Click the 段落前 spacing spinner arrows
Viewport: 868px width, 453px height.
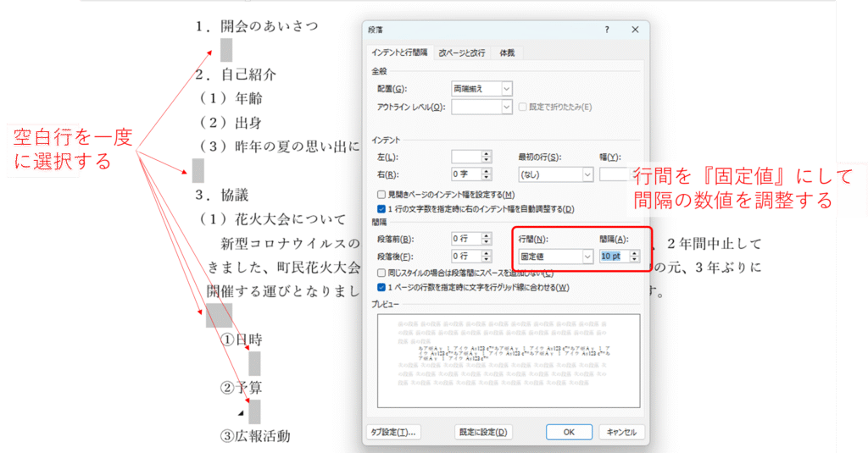tap(487, 239)
